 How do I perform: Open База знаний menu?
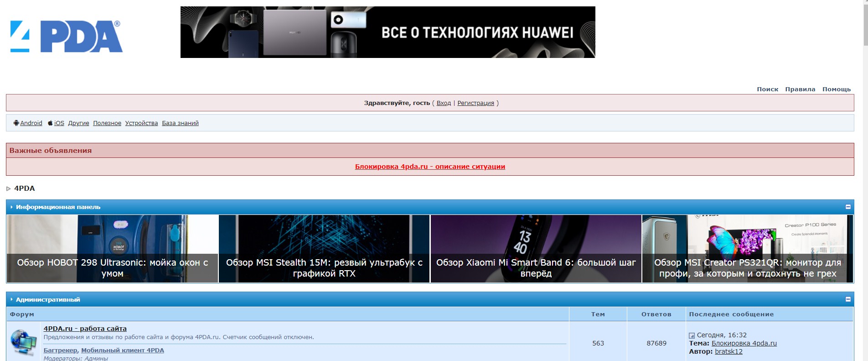pyautogui.click(x=180, y=123)
